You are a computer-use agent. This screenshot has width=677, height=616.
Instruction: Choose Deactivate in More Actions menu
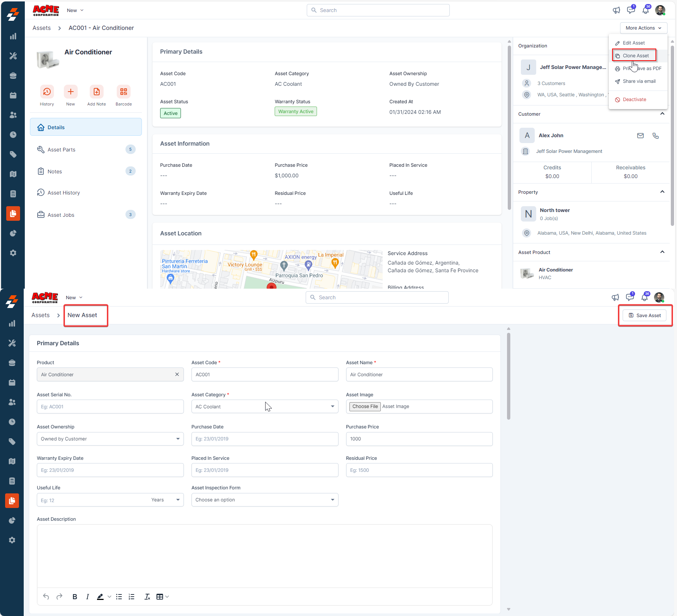(x=634, y=100)
